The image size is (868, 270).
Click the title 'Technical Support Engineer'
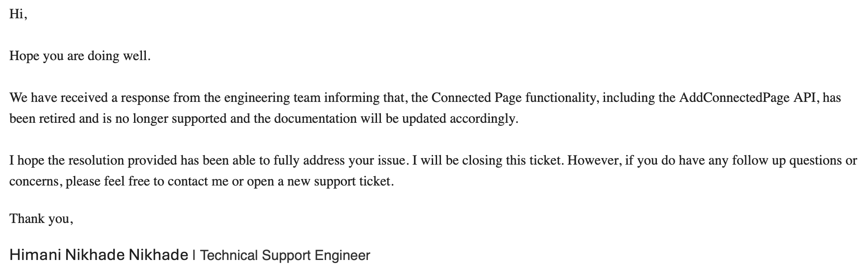[285, 255]
